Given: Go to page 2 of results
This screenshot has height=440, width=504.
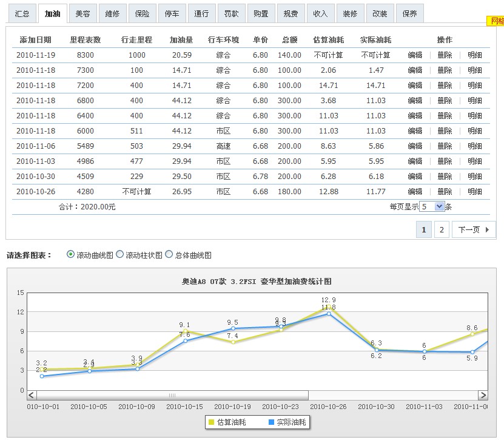Looking at the screenshot, I should pyautogui.click(x=442, y=229).
